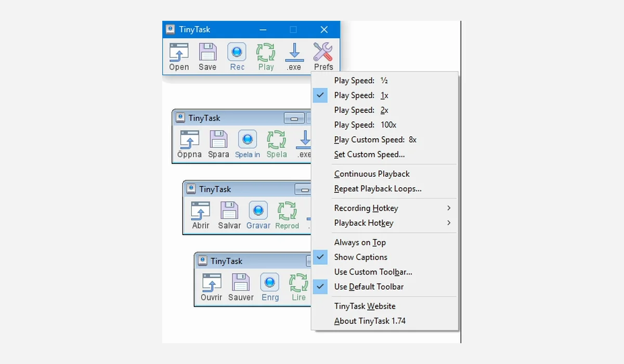Minimize the Swedish TinyTask window
Screen dimensions: 624x364
point(294,118)
